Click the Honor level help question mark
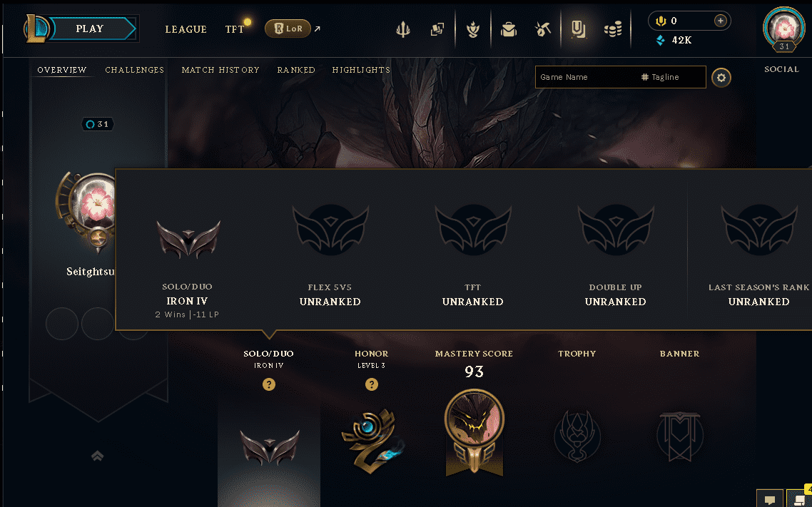Viewport: 812px width, 507px height. [371, 384]
